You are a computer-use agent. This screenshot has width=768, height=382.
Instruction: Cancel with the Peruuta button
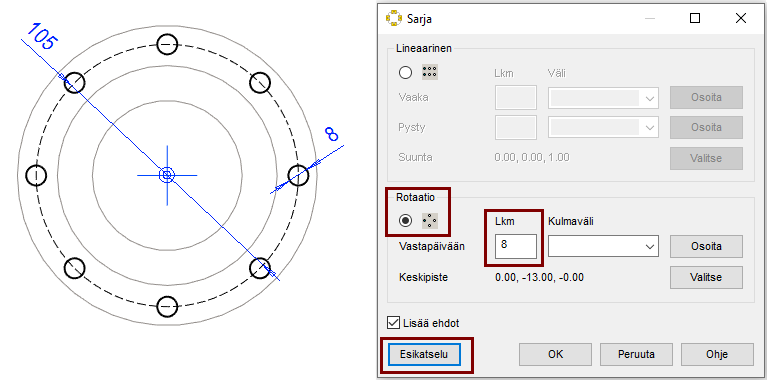[636, 354]
